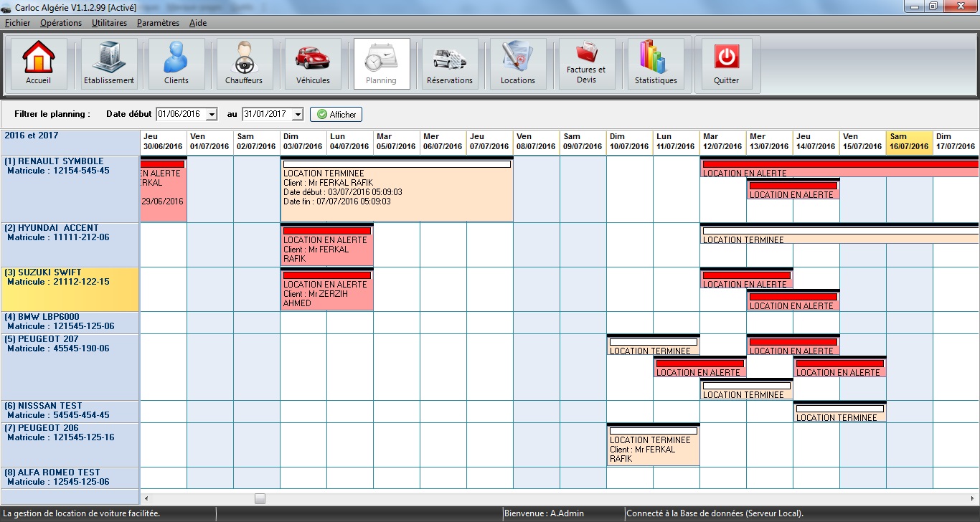This screenshot has width=980, height=522.
Task: Open the PEUGEOT 206 LOCATION TERMINEE entry
Action: pyautogui.click(x=653, y=445)
